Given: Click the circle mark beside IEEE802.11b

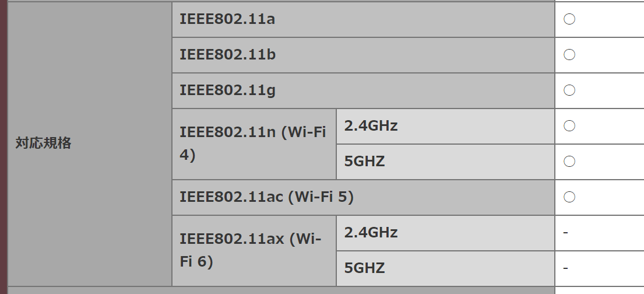Looking at the screenshot, I should click(x=569, y=55).
